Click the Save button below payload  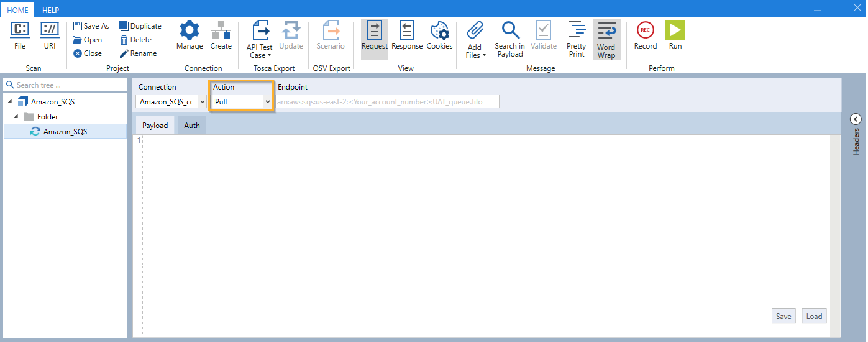pyautogui.click(x=783, y=317)
